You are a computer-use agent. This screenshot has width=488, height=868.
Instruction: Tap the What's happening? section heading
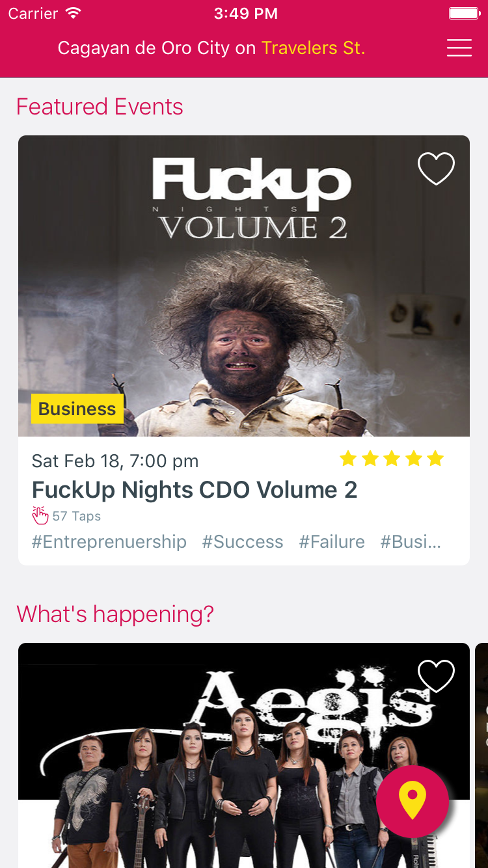pos(115,614)
